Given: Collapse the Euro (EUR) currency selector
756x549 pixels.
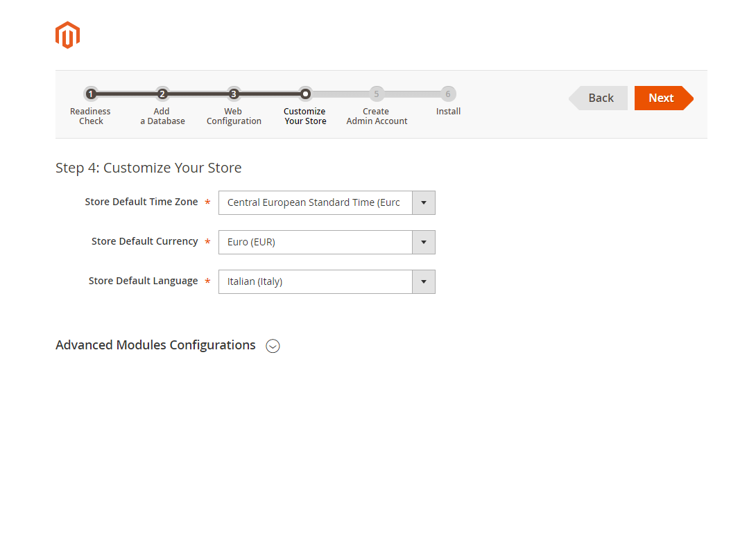Looking at the screenshot, I should click(x=423, y=242).
